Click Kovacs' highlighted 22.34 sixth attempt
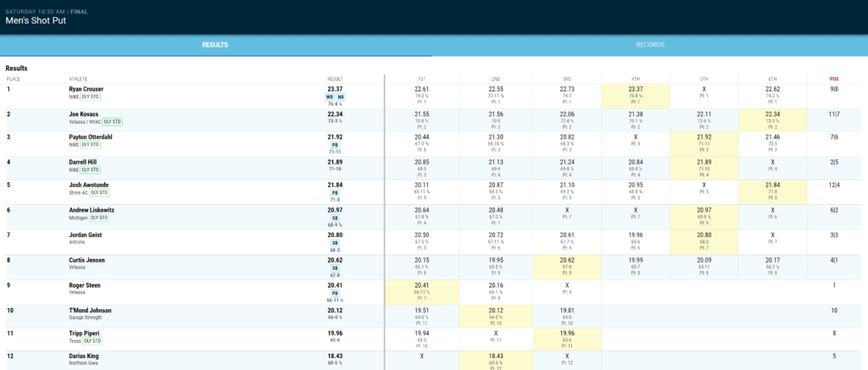The width and height of the screenshot is (868, 370). [x=771, y=113]
